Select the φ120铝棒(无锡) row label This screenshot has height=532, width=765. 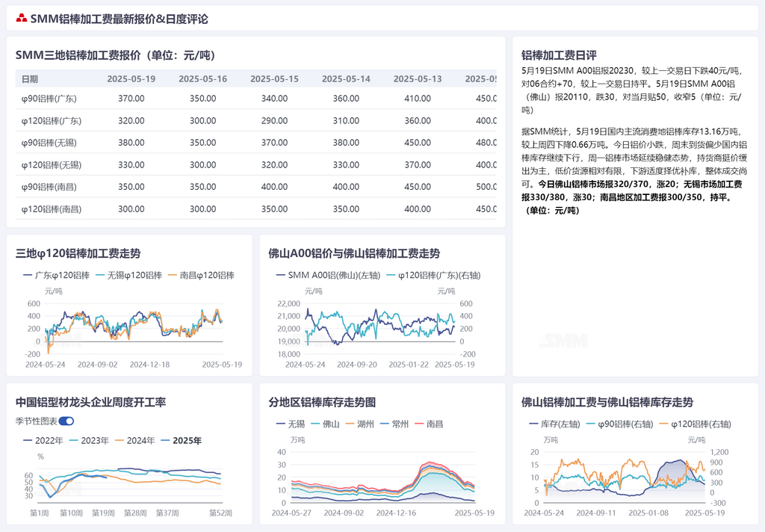point(52,165)
